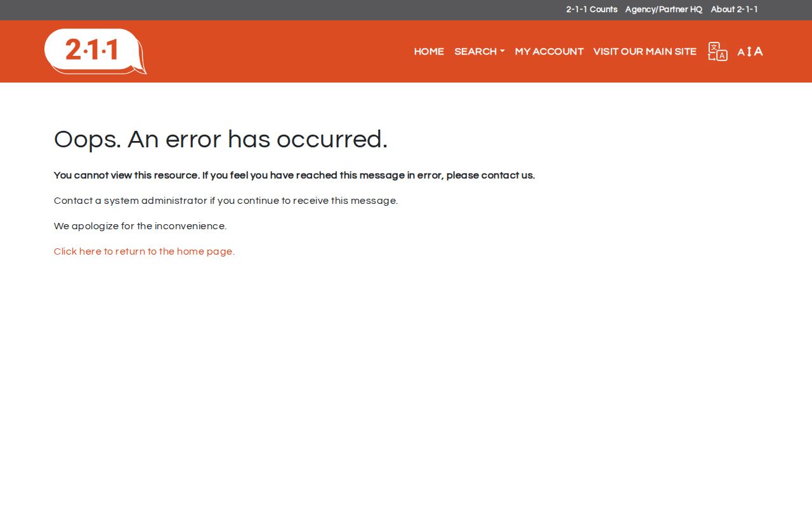Click the "Contact a system administrator" sentence
The image size is (812, 508).
226,201
